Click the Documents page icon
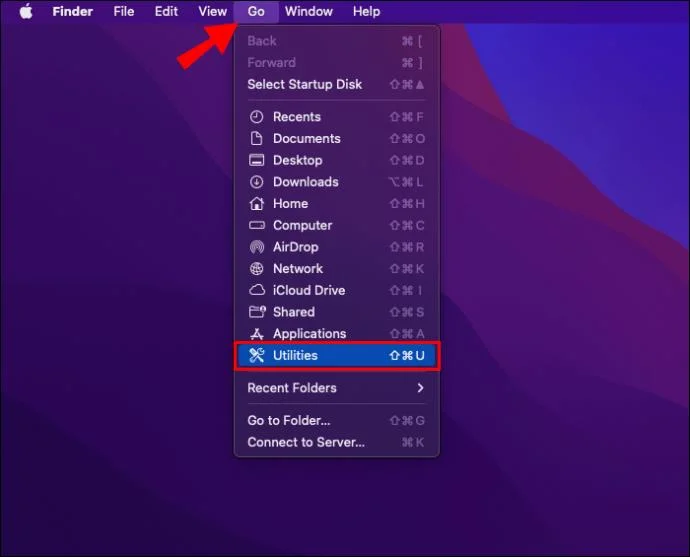The image size is (690, 557). [256, 139]
